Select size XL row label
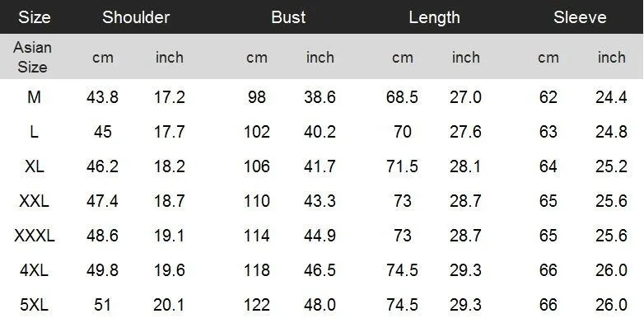This screenshot has width=644, height=323. pos(34,166)
